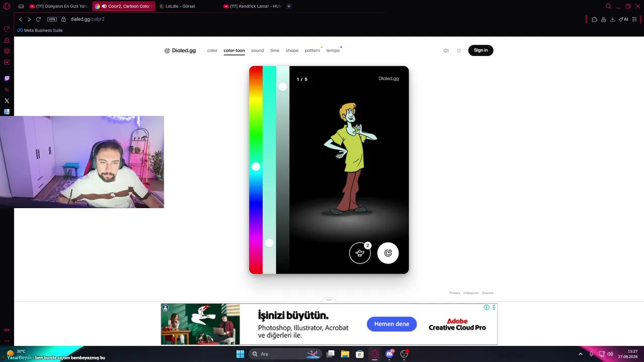Open the Downloads panel
Viewport: 644px width, 362px height.
coord(612,19)
